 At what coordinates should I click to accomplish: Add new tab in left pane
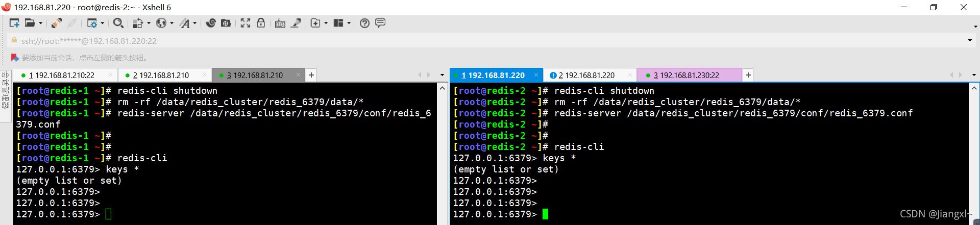point(311,75)
